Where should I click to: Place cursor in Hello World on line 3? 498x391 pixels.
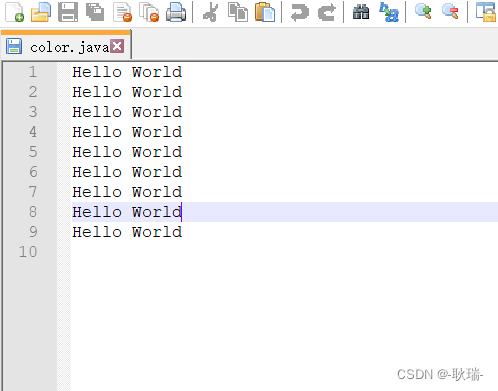click(127, 112)
